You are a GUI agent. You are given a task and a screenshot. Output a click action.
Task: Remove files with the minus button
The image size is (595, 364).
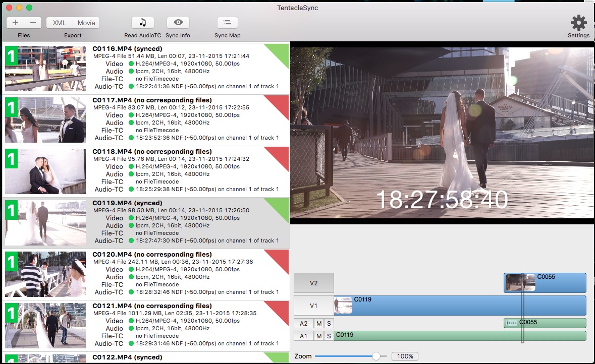click(33, 23)
